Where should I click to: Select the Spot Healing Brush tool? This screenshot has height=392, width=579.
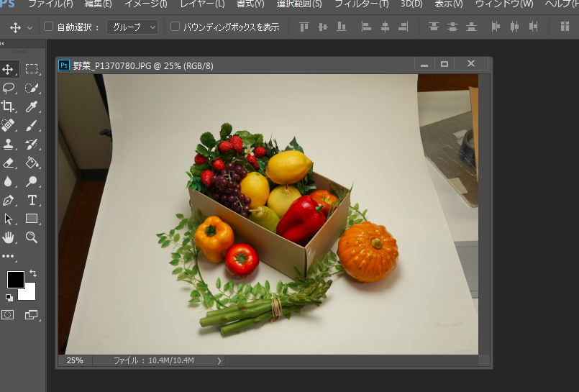coord(8,125)
